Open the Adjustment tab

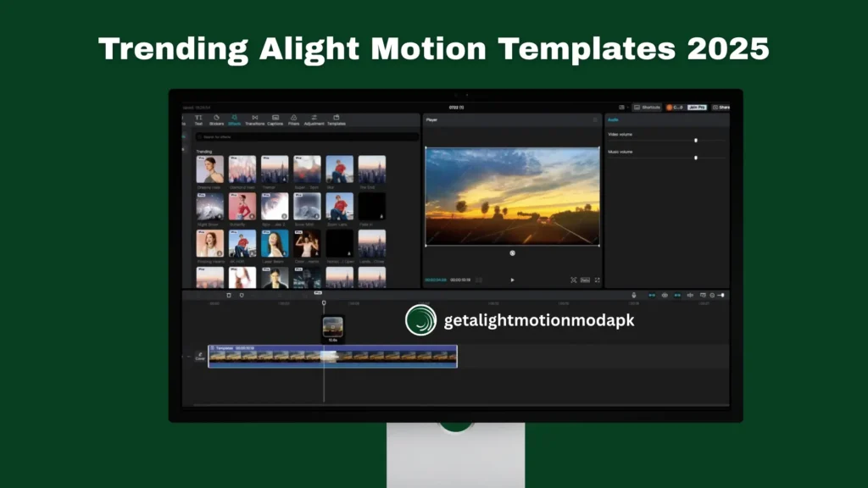click(314, 120)
